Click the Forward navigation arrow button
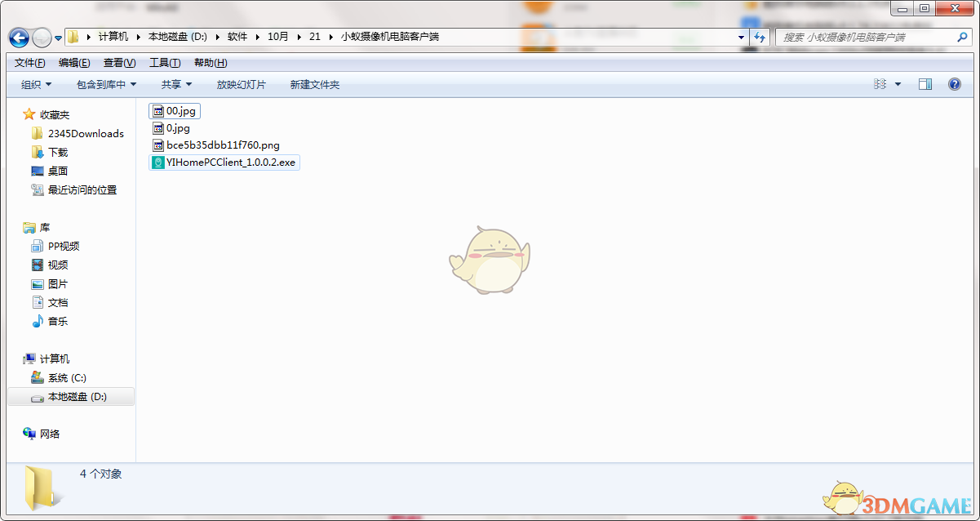The width and height of the screenshot is (980, 521). [x=42, y=38]
